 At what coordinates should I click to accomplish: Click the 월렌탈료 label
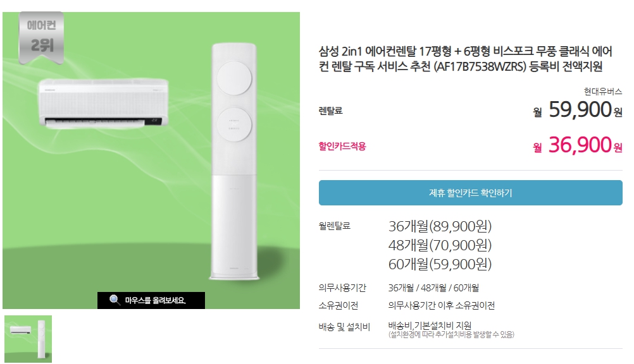[x=334, y=226]
